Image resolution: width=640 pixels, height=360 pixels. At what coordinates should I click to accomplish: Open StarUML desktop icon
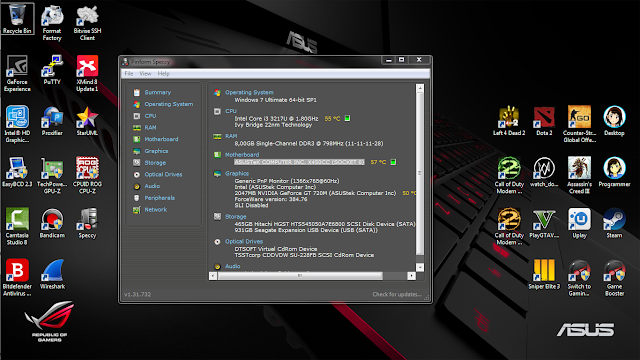(87, 121)
